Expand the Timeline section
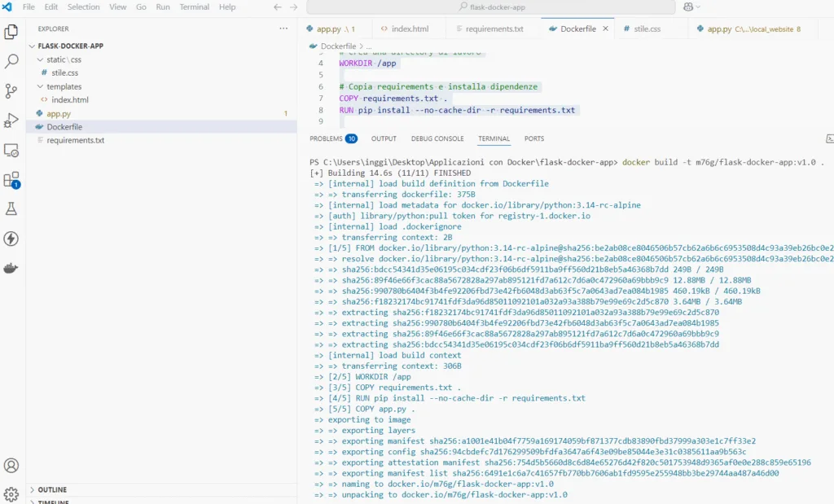Viewport: 834px width, 504px height. (x=161, y=501)
